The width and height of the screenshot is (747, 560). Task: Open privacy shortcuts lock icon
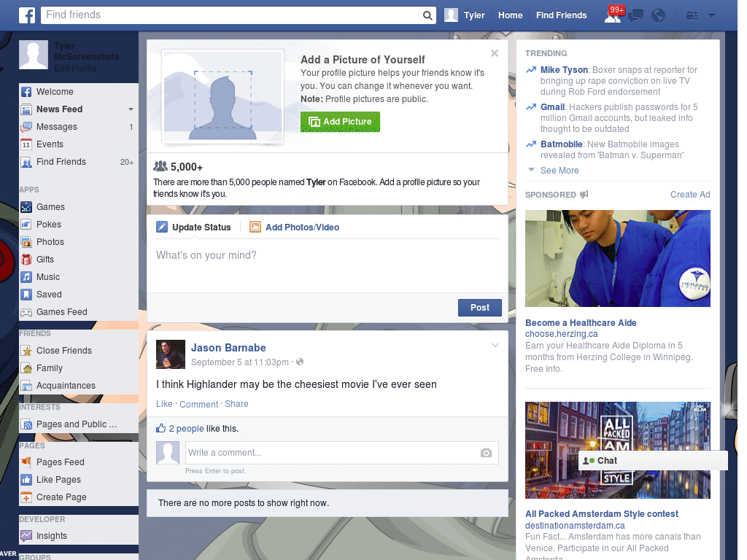(x=692, y=16)
